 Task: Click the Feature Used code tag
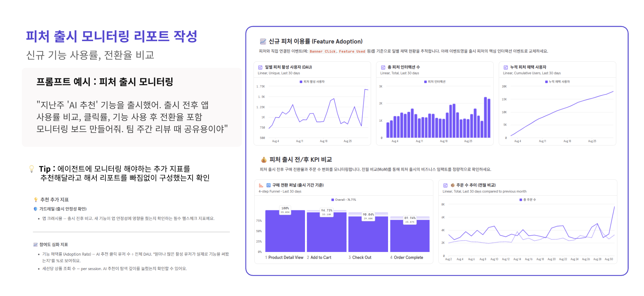coord(352,51)
